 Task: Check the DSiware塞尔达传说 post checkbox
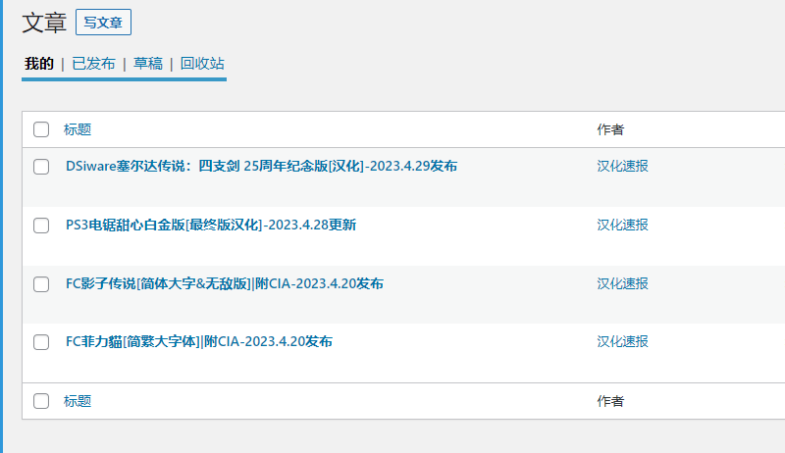(x=41, y=167)
